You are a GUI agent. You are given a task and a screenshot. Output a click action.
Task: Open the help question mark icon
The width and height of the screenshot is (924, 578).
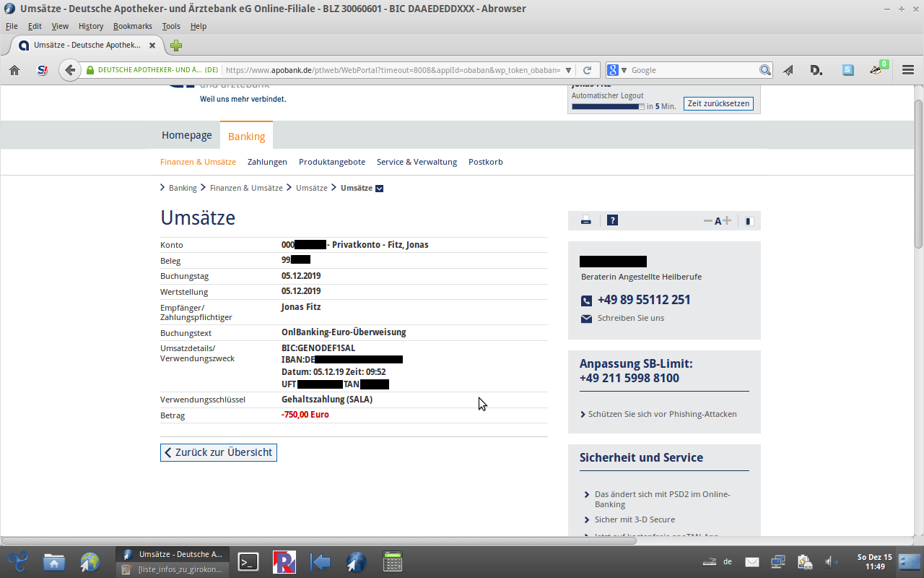click(612, 221)
